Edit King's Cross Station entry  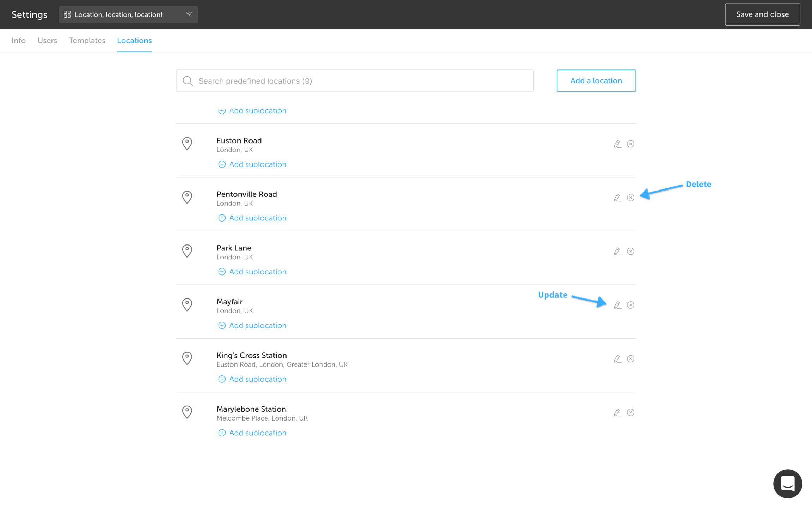617,359
